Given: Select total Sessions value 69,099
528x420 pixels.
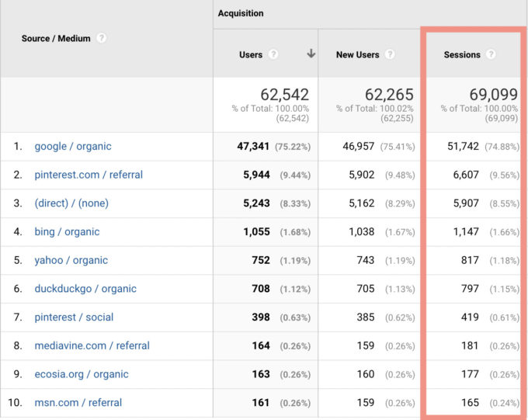Looking at the screenshot, I should 493,95.
